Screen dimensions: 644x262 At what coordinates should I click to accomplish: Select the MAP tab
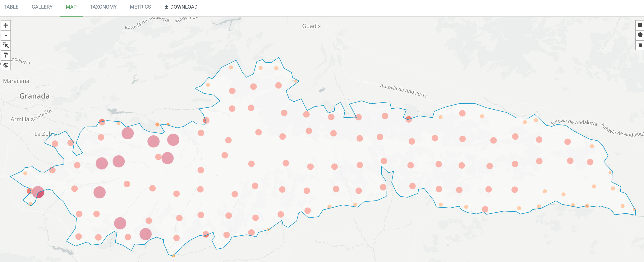[71, 7]
